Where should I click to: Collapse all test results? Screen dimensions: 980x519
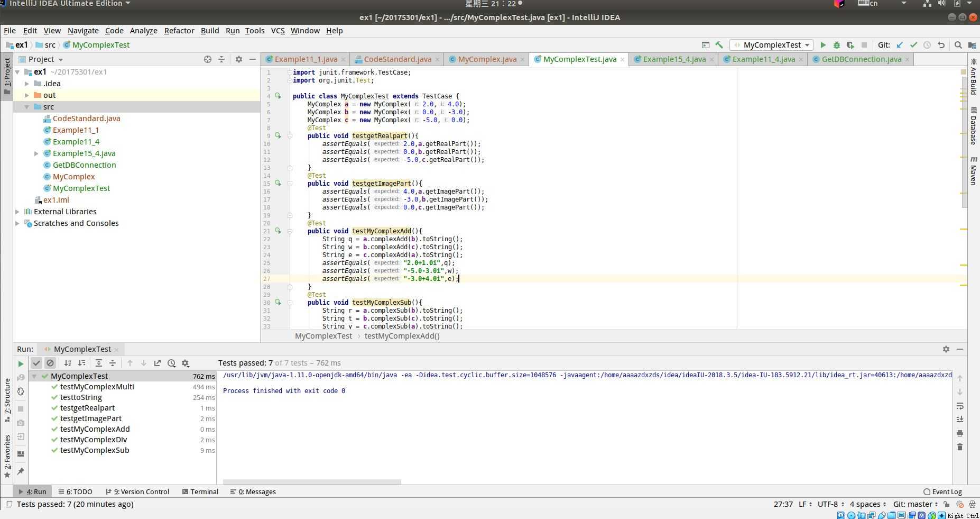(113, 363)
